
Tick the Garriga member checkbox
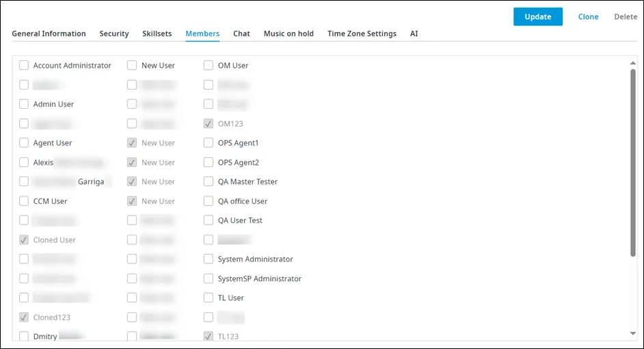tap(24, 181)
